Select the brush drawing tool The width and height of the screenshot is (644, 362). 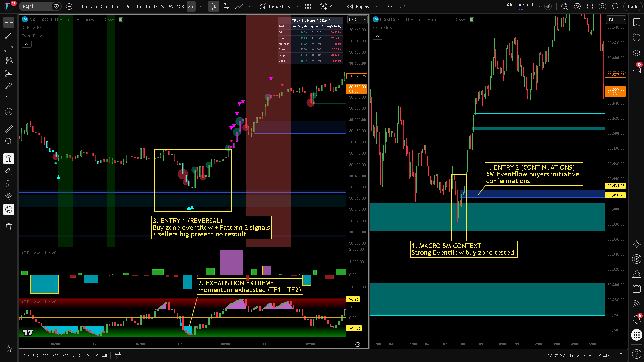point(9,86)
